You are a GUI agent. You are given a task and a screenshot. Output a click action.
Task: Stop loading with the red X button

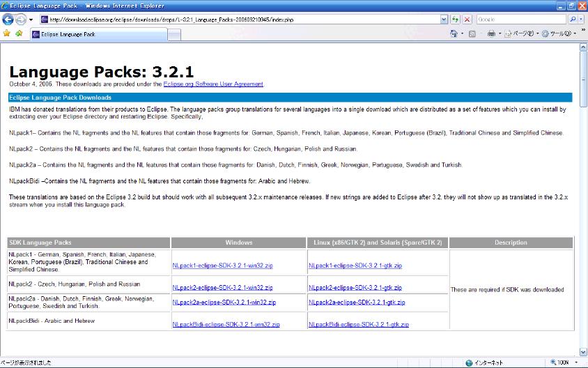[467, 20]
